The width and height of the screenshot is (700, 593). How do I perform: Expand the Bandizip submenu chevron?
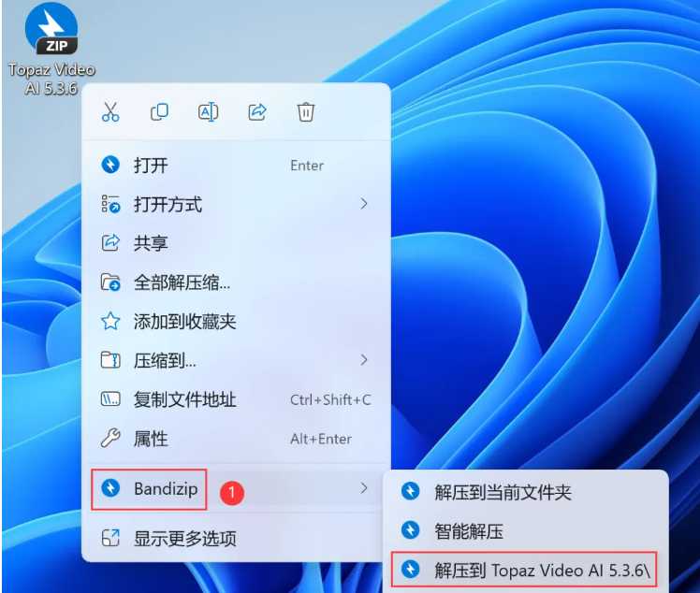[x=364, y=488]
